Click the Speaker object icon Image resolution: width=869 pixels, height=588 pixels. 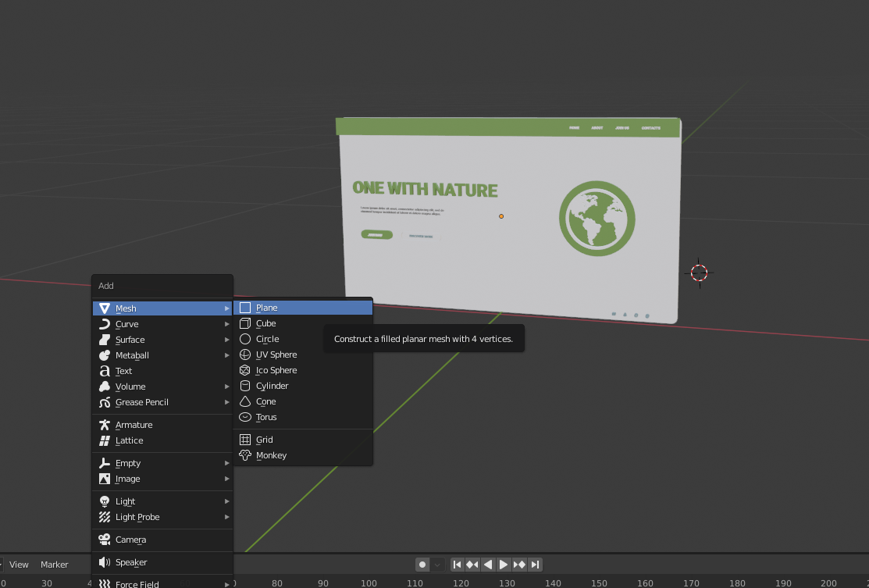(104, 562)
